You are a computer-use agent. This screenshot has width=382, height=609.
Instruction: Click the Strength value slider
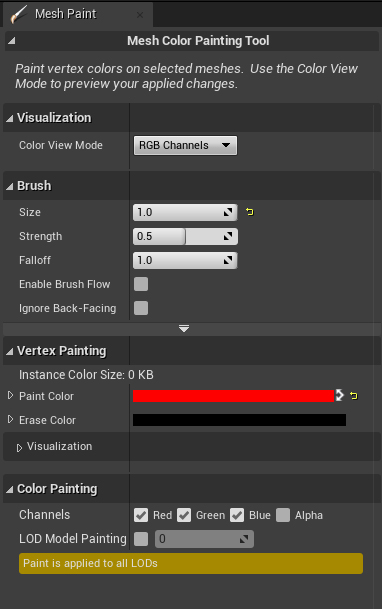(x=185, y=236)
